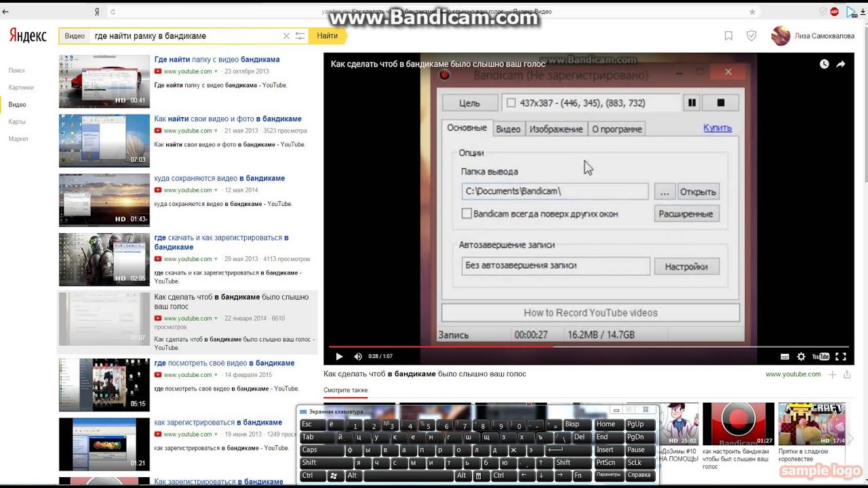Click the yellow Найти search button

[x=327, y=36]
